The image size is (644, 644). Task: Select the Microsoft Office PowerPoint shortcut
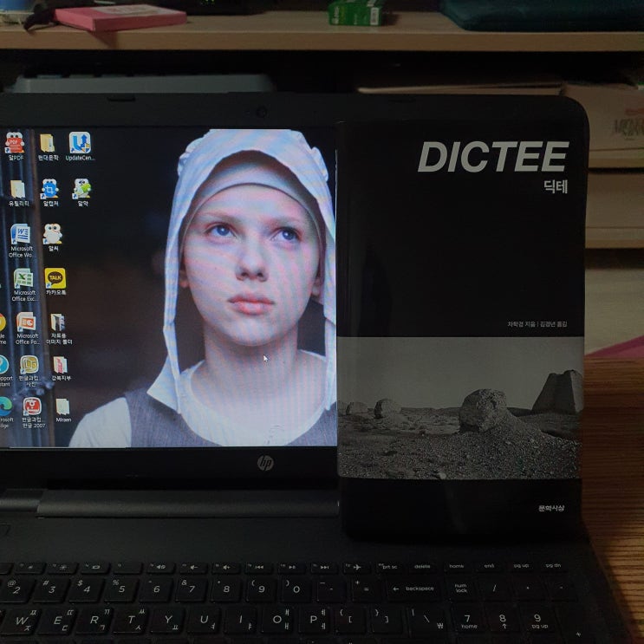[27, 329]
